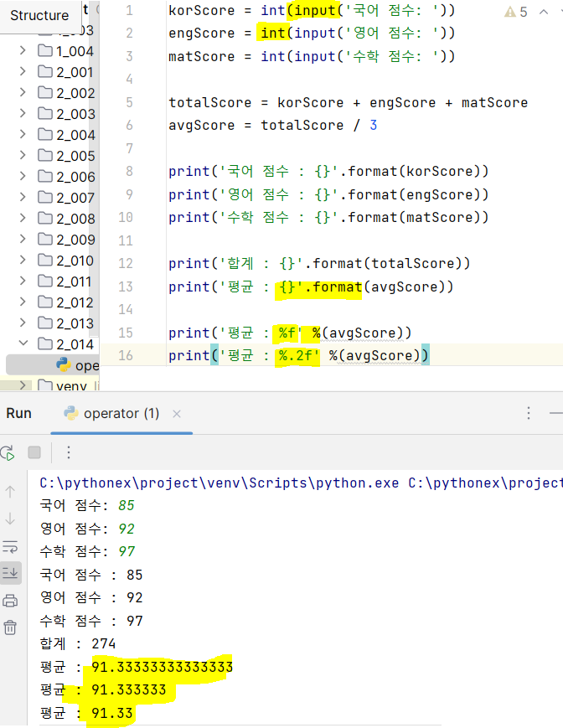This screenshot has height=728, width=563.
Task: Expand the 2_005 folder
Action: (x=23, y=155)
